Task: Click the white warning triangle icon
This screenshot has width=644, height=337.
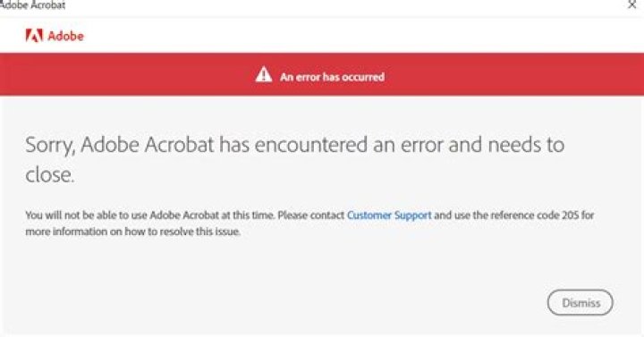Action: pos(264,75)
